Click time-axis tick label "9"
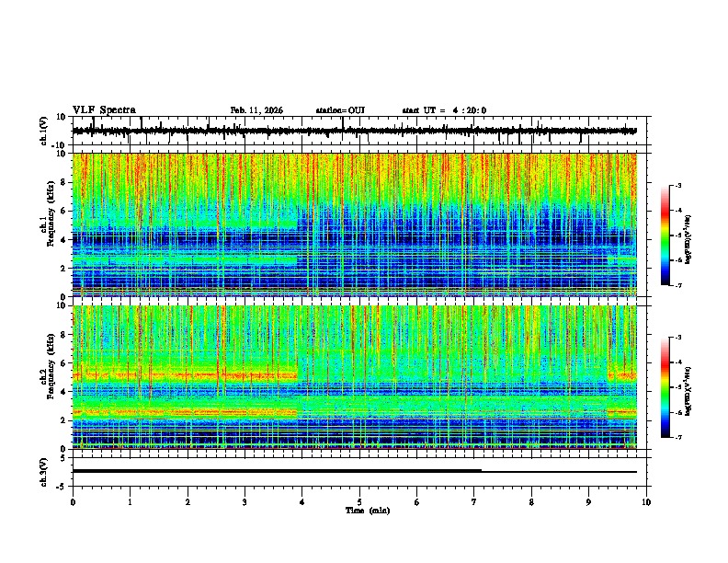728x563 pixels. point(588,502)
